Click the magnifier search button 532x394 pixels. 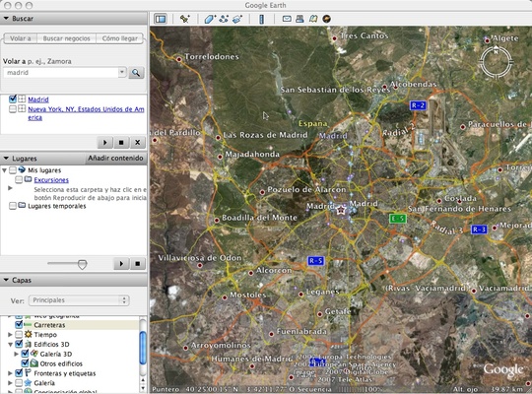(x=136, y=73)
